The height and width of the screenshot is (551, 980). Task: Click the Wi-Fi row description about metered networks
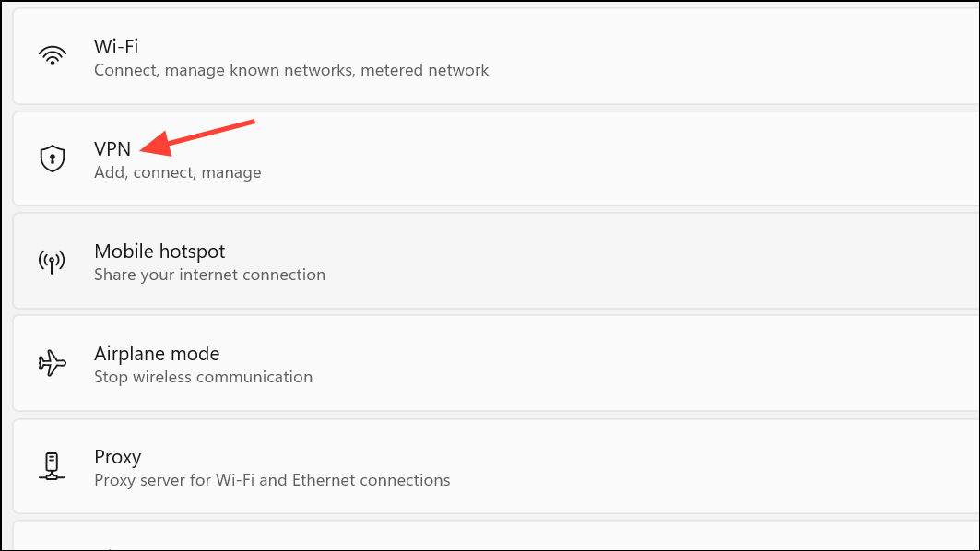point(291,70)
